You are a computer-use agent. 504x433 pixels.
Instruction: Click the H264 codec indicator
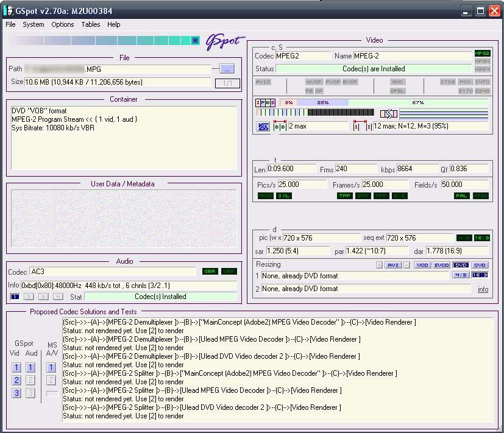tap(482, 69)
